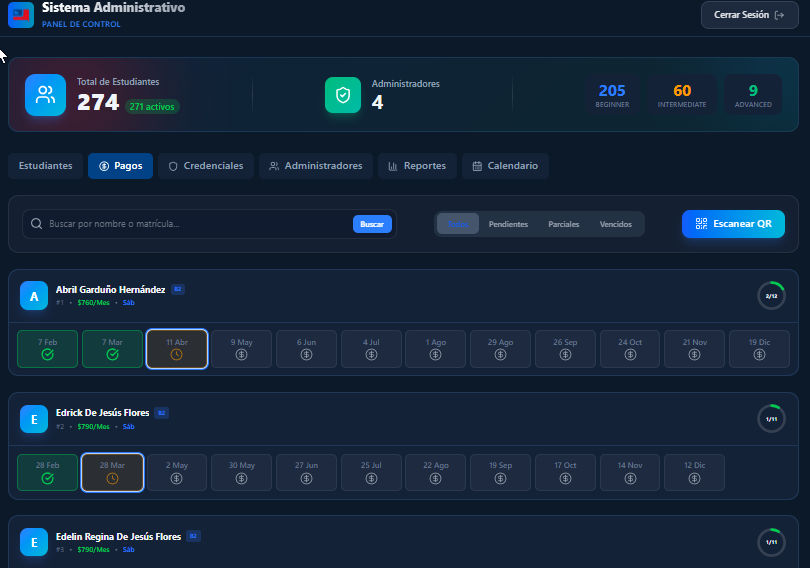Open Abril's 19 Dic payment
The image size is (810, 568).
[x=759, y=349]
